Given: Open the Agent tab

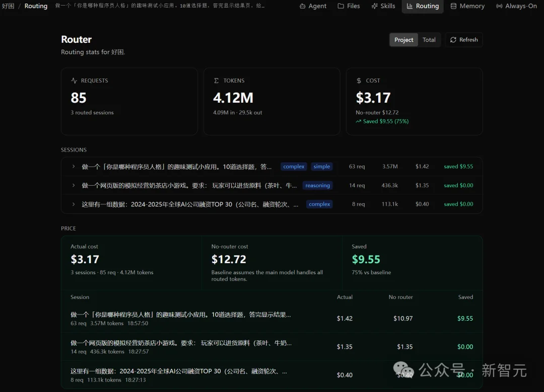Looking at the screenshot, I should click(x=313, y=6).
